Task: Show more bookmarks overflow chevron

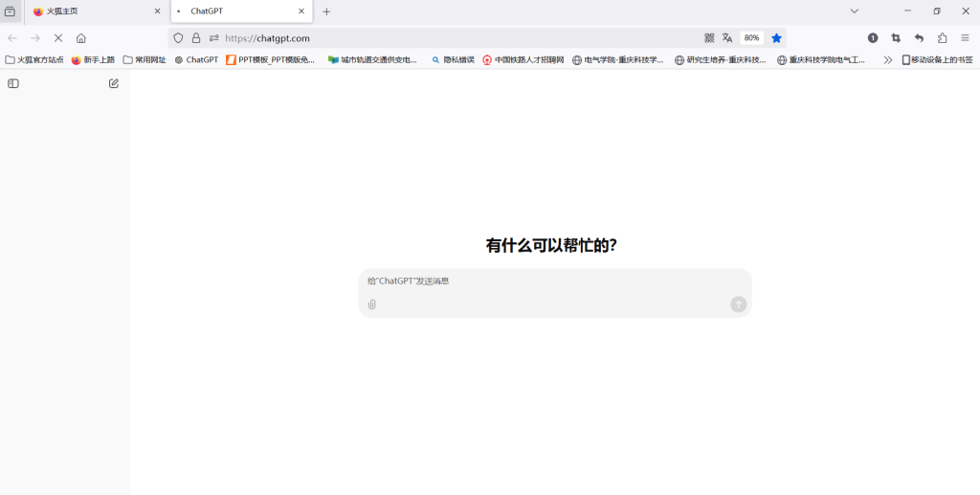Action: tap(887, 60)
